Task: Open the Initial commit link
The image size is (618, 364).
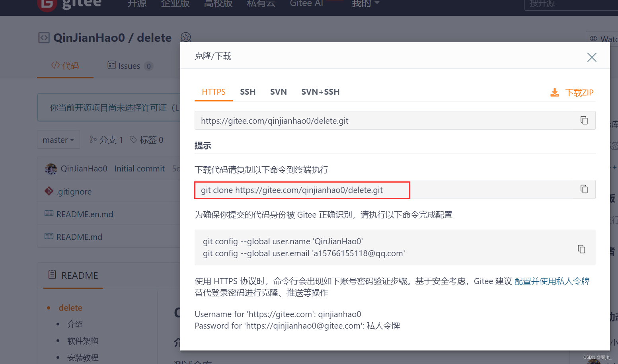Action: pyautogui.click(x=140, y=169)
